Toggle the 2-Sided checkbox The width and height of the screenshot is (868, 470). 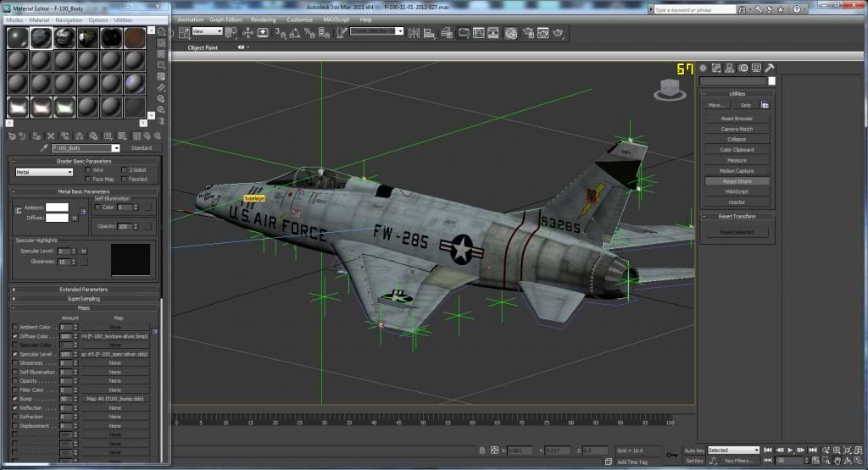tap(125, 170)
